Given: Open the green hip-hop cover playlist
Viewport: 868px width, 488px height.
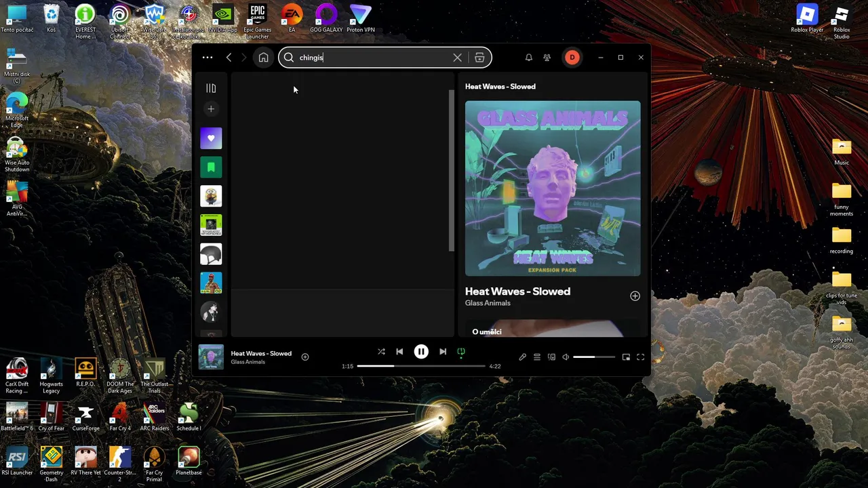Looking at the screenshot, I should tap(211, 226).
